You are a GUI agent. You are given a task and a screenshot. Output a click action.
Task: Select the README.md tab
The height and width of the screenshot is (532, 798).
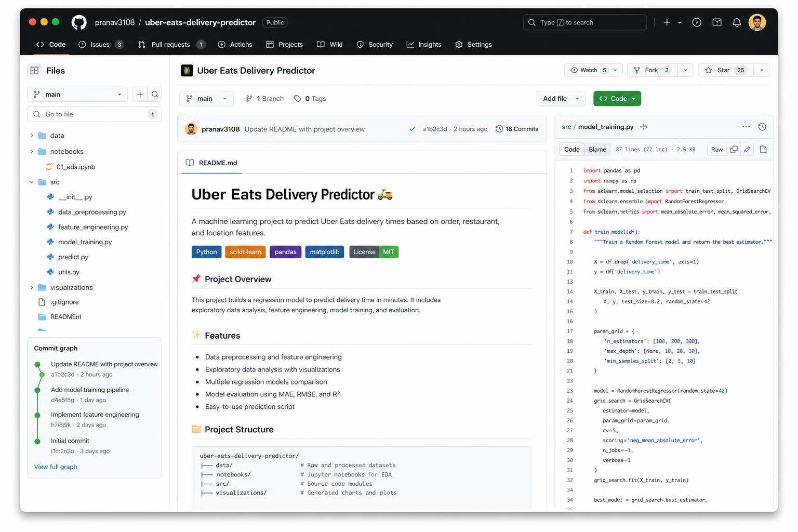pos(211,163)
